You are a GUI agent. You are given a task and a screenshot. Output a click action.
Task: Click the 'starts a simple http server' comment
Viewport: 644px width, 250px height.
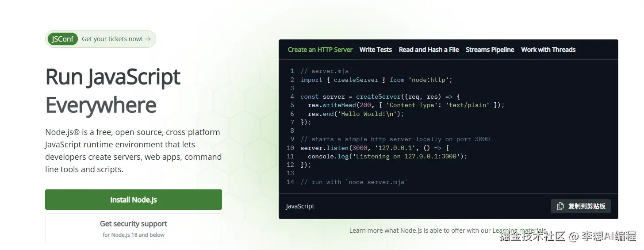[395, 139]
